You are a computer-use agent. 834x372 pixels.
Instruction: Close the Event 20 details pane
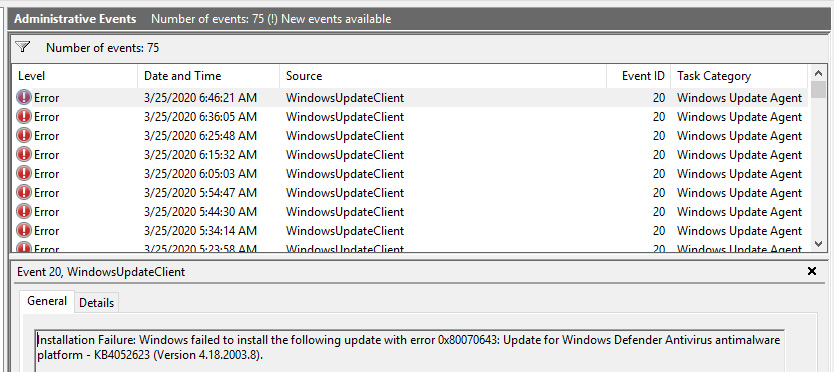point(812,271)
